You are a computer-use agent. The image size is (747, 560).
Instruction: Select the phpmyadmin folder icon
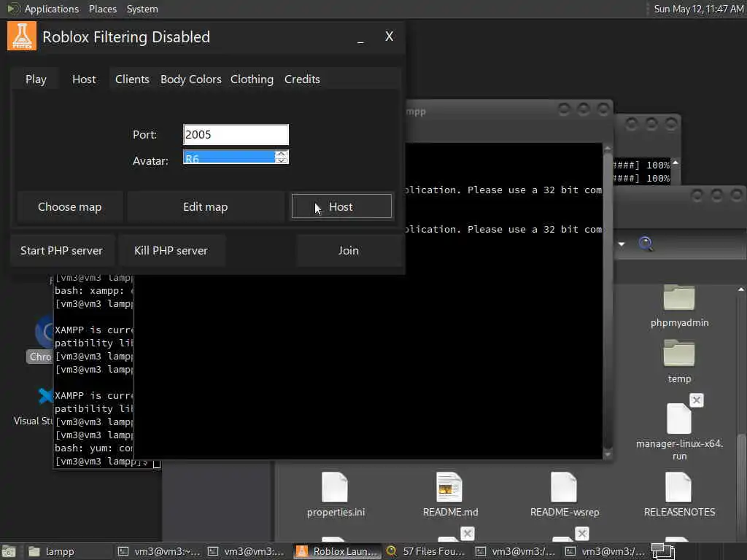(679, 297)
